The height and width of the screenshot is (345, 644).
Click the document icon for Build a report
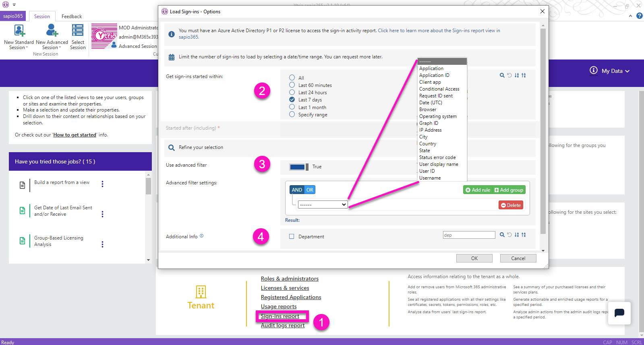23,185
